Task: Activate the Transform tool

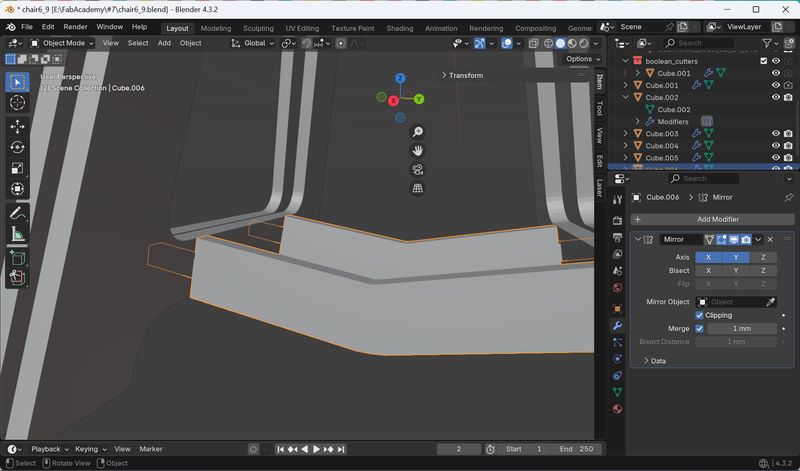Action: click(17, 189)
